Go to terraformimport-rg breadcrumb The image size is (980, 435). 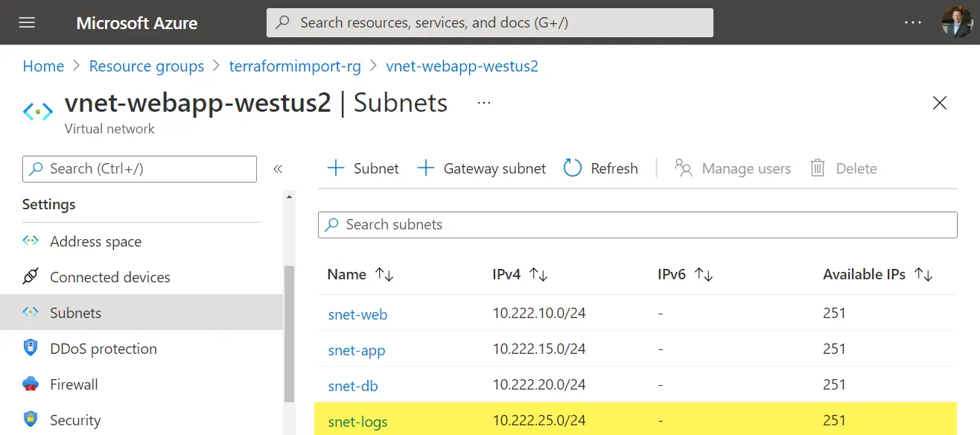(x=295, y=66)
